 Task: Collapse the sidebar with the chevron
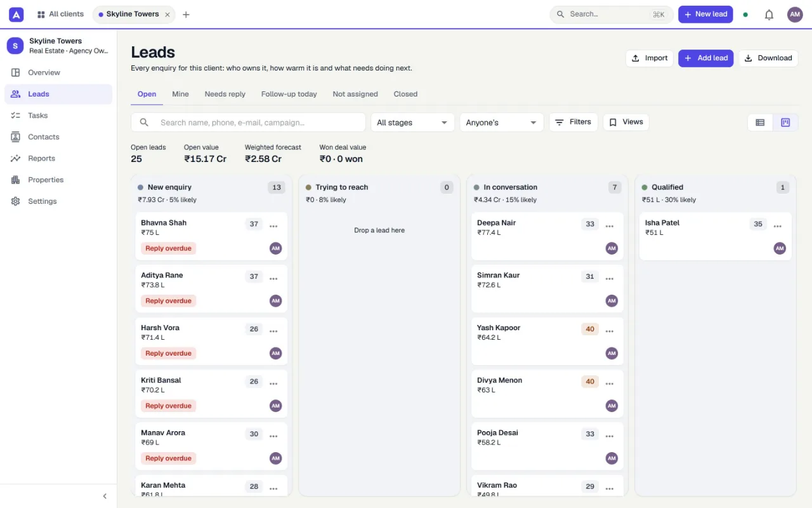pos(105,497)
